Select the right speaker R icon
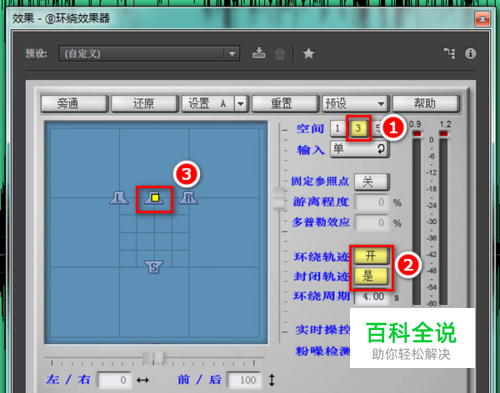Screen dimensions: 500x393 (x=189, y=198)
